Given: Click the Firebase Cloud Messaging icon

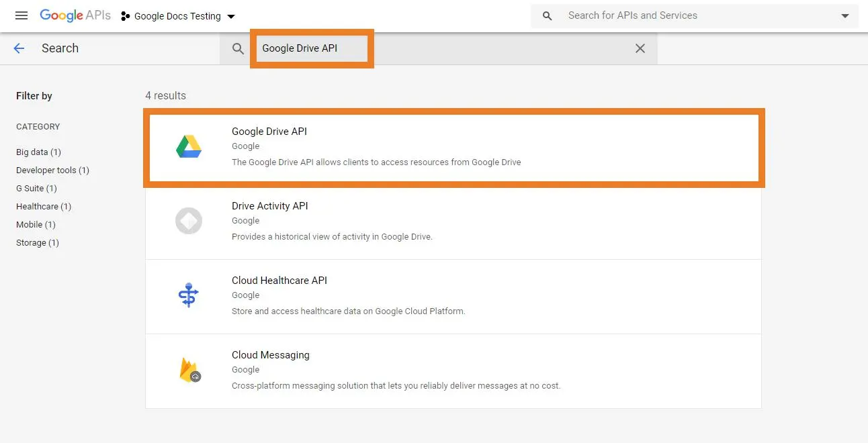Looking at the screenshot, I should click(x=190, y=370).
